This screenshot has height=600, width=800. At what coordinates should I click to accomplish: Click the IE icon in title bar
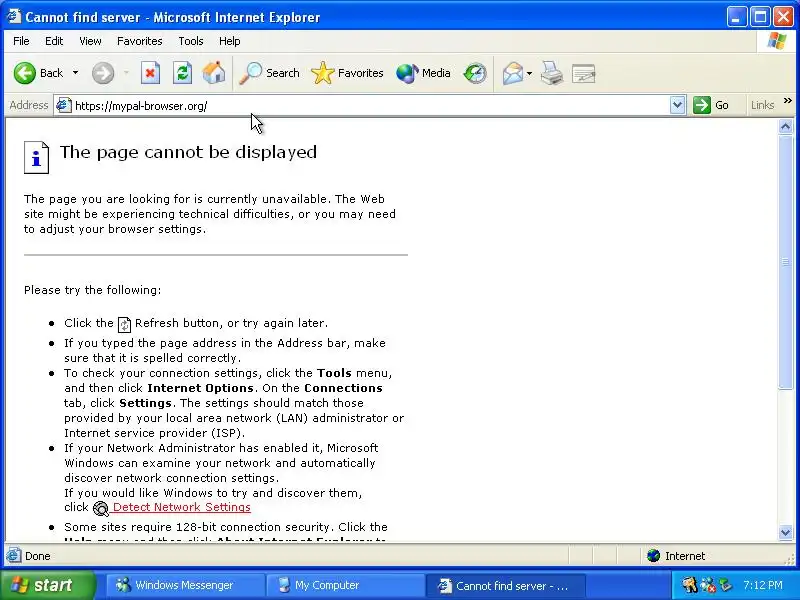click(x=14, y=17)
